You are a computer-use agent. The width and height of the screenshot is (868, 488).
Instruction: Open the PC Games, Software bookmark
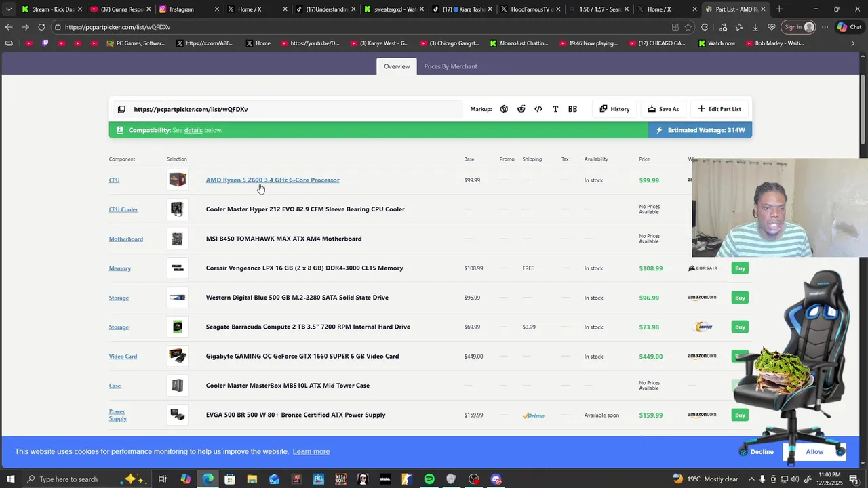coord(136,43)
